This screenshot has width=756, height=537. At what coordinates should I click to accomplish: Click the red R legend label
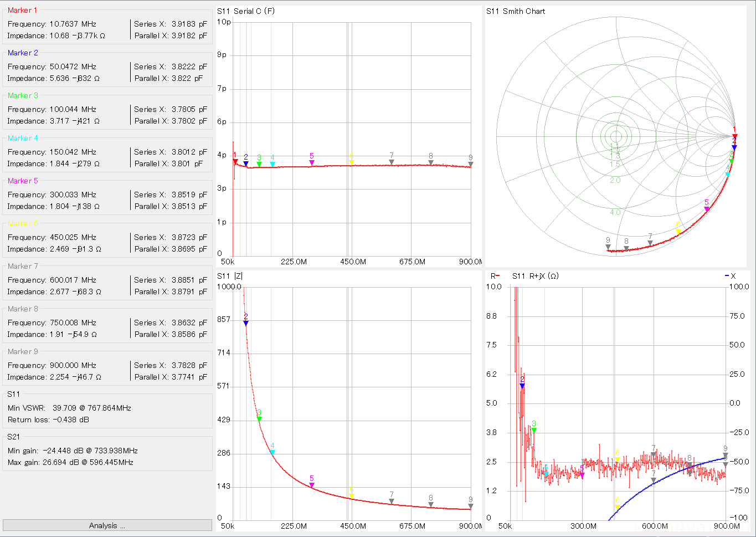495,276
